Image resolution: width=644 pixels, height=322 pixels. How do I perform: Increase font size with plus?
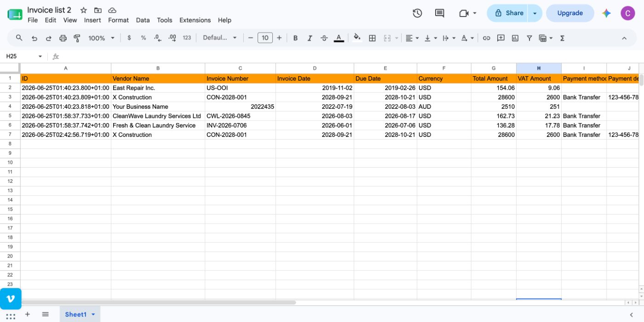coord(279,38)
